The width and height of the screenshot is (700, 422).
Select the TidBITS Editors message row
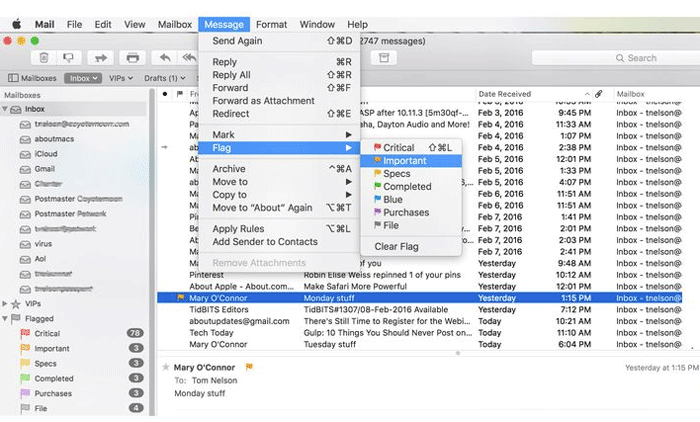(420, 309)
